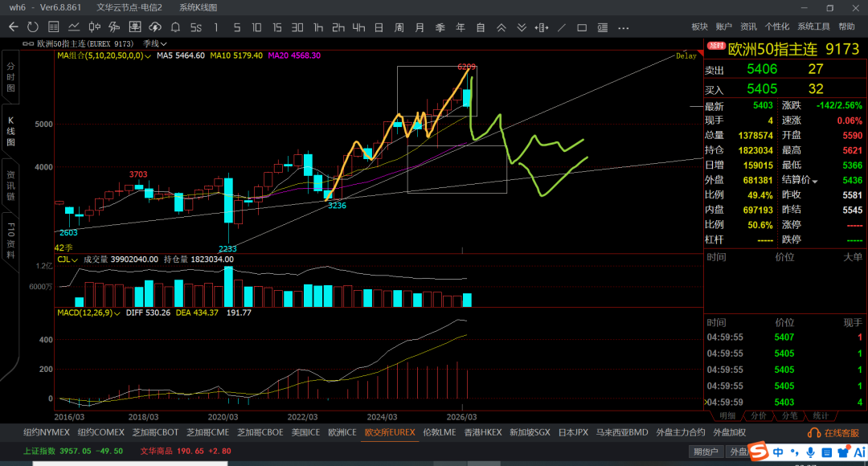Click the chain link icon beside contract name
Screen dimensions: 868x466
click(x=28, y=43)
